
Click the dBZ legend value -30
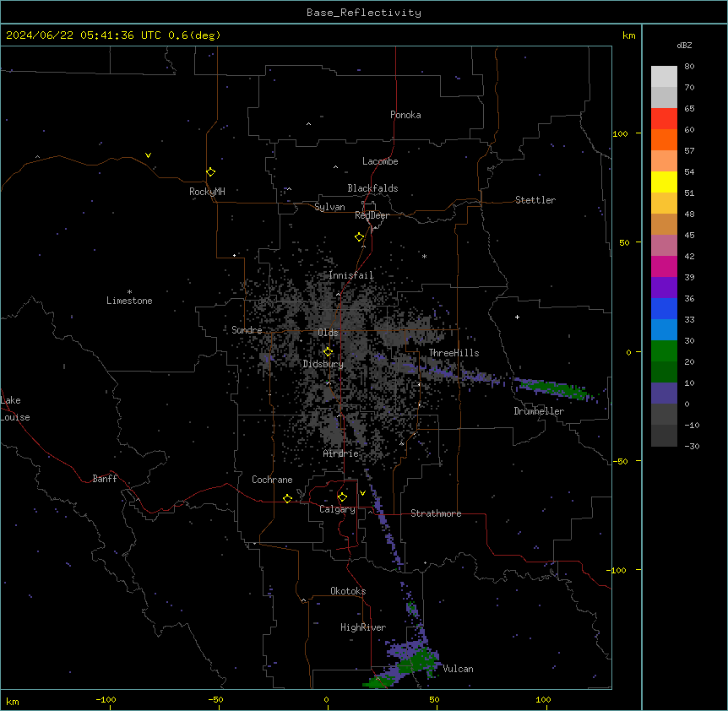click(692, 446)
